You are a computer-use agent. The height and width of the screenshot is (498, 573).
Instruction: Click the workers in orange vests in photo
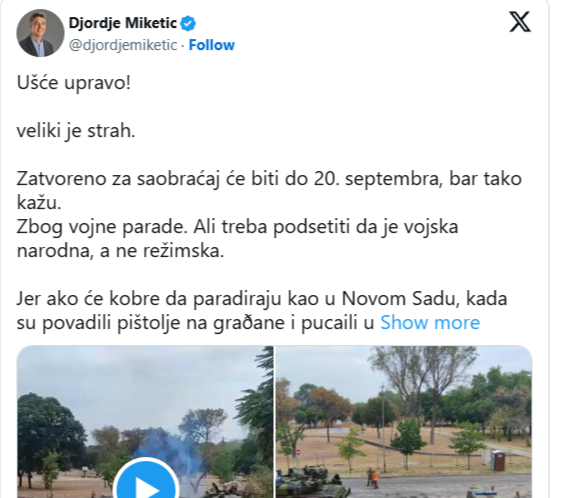(373, 478)
